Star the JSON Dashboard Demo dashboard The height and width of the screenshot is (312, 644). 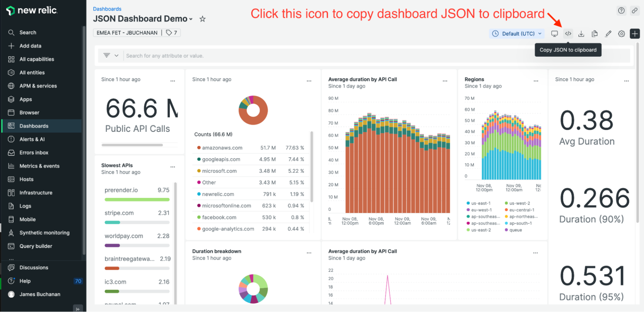[x=202, y=19]
